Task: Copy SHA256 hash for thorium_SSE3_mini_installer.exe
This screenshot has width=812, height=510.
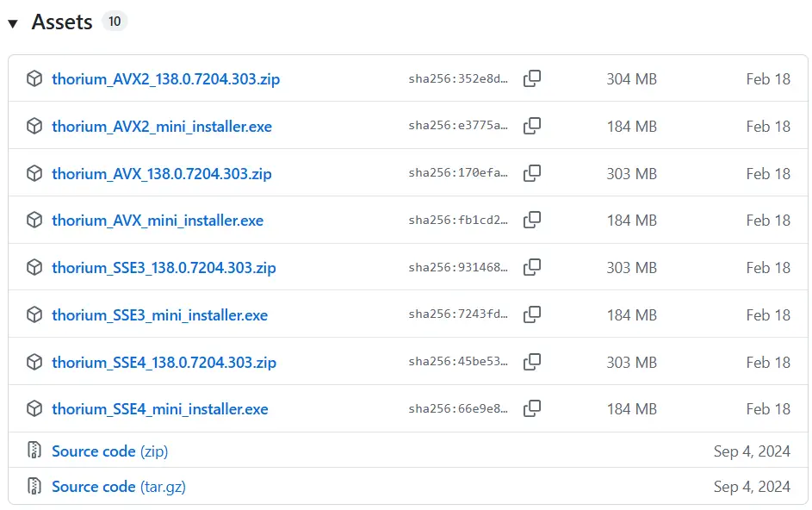Action: [532, 314]
